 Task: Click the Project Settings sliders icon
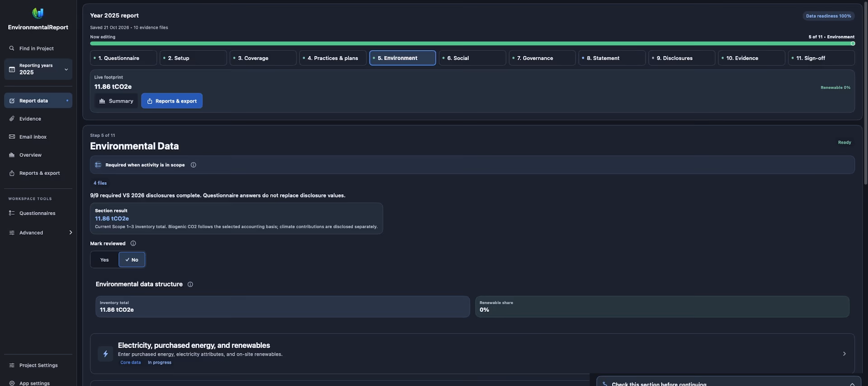[12, 365]
